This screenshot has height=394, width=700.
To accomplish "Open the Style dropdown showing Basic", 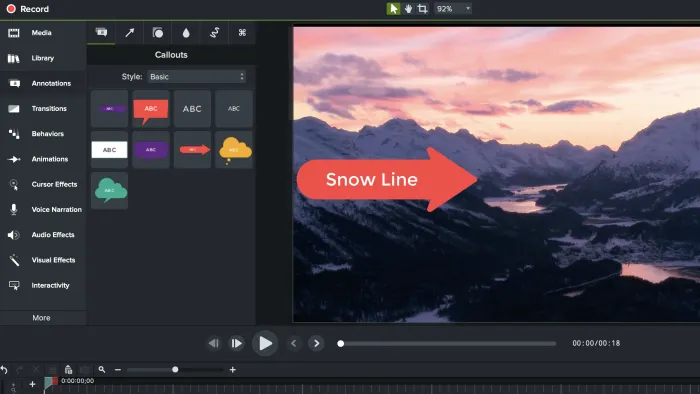I will (x=196, y=77).
